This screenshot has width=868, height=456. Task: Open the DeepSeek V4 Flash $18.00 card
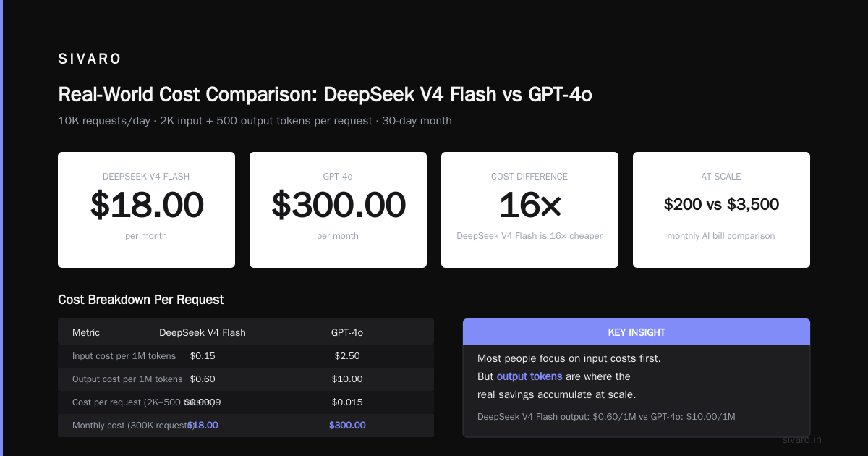[x=146, y=210]
